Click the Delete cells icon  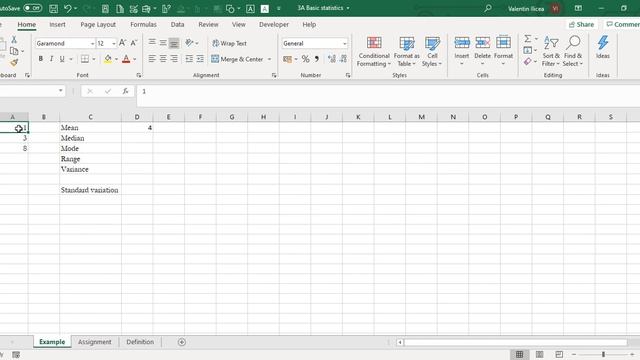[x=482, y=42]
